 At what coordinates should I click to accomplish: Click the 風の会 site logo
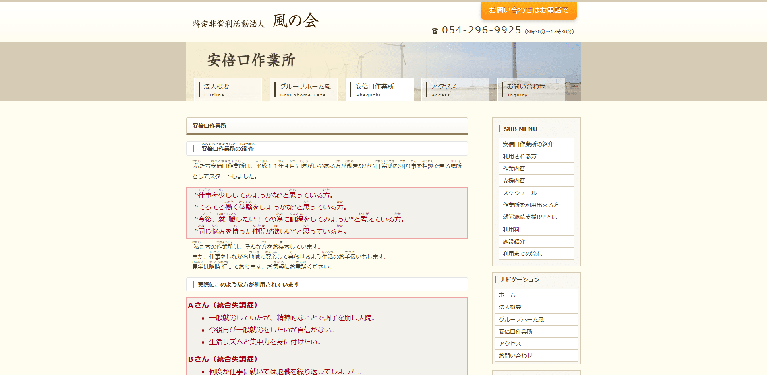[x=255, y=21]
